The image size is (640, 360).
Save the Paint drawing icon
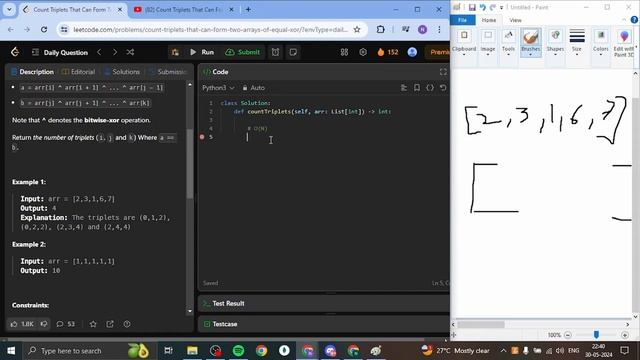472,7
